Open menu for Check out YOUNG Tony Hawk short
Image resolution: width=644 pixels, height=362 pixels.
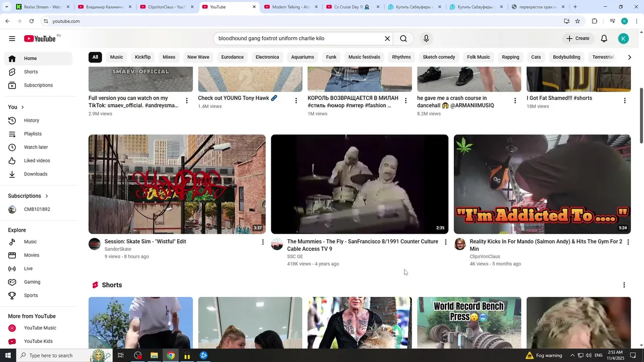(x=296, y=101)
